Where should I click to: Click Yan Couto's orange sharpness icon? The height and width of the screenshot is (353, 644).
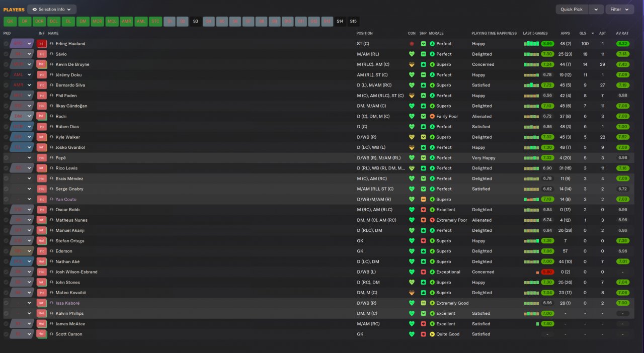(x=423, y=199)
